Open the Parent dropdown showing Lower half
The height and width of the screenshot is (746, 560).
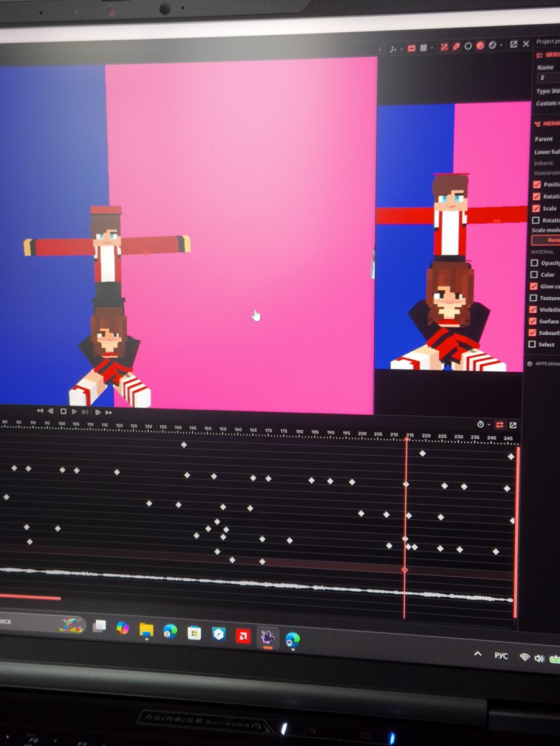click(x=547, y=152)
